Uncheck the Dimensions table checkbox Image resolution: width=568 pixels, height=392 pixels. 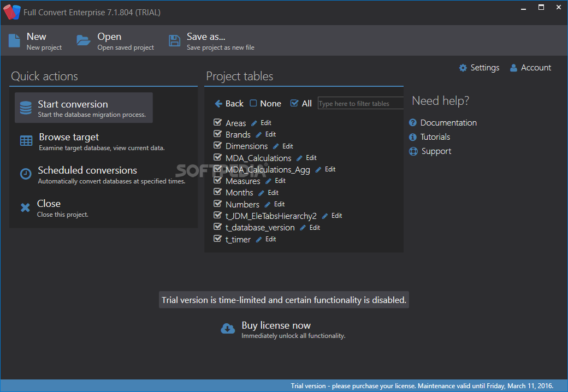tap(217, 146)
